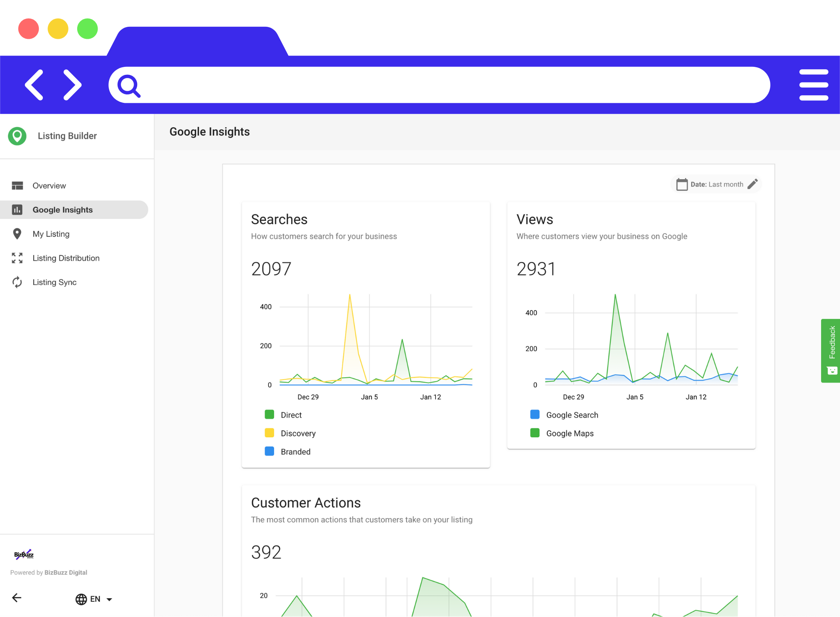840x617 pixels.
Task: Click the browser back arrow
Action: tap(34, 85)
